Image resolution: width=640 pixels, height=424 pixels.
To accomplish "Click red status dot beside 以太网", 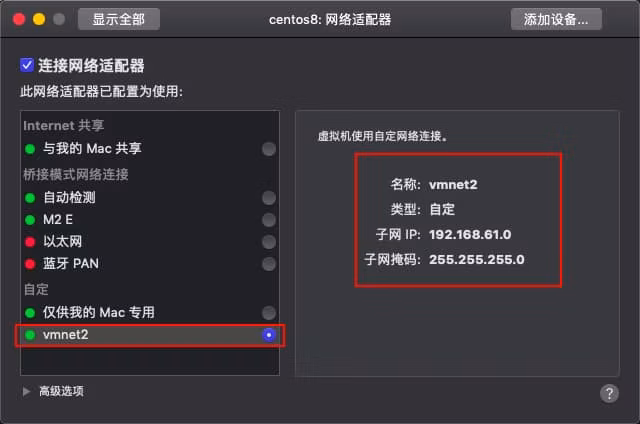I will tap(30, 242).
